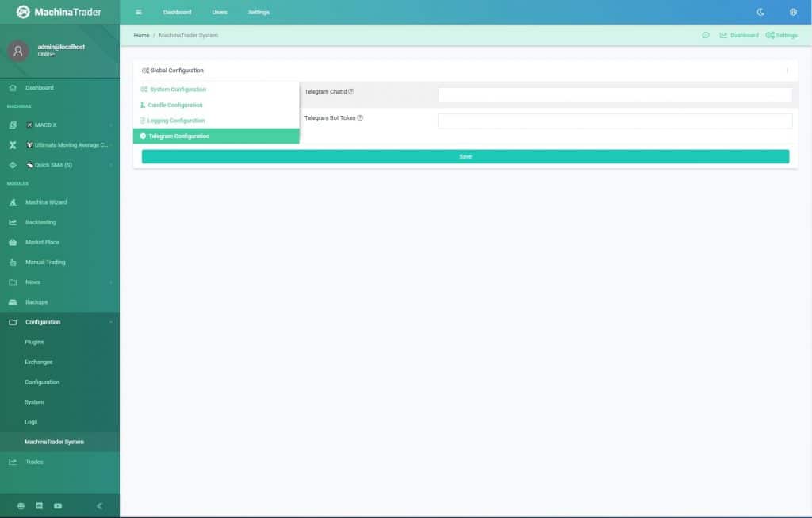Image resolution: width=812 pixels, height=518 pixels.
Task: Open the Configuration sub-item under Logs' section
Action: (x=42, y=382)
